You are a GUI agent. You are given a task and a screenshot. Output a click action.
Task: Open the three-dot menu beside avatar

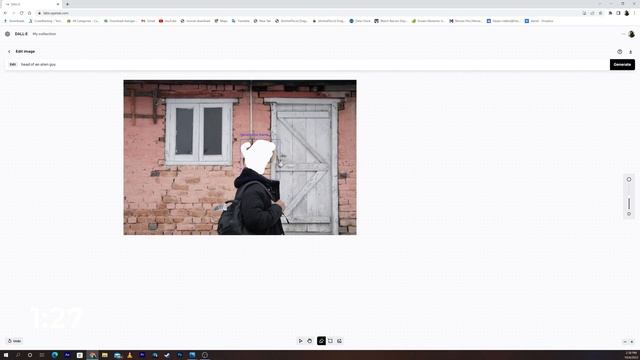pos(623,34)
